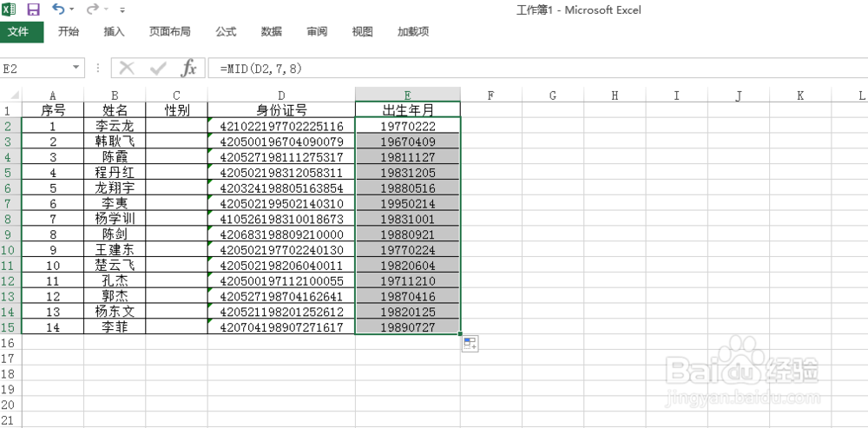This screenshot has width=868, height=428.
Task: Select column D header
Action: pos(282,95)
